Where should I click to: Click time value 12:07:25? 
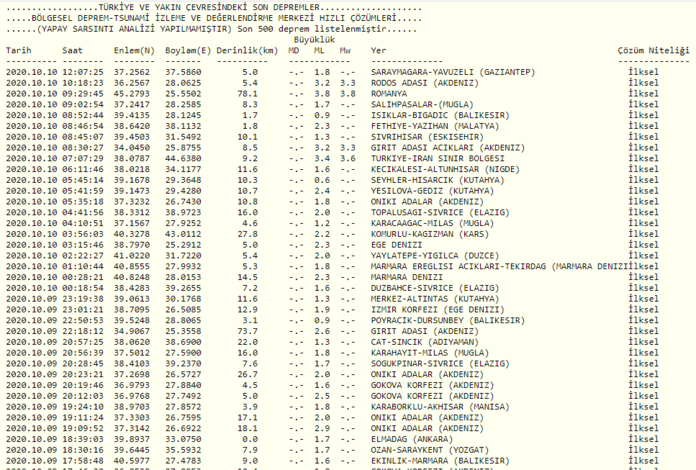click(x=83, y=72)
